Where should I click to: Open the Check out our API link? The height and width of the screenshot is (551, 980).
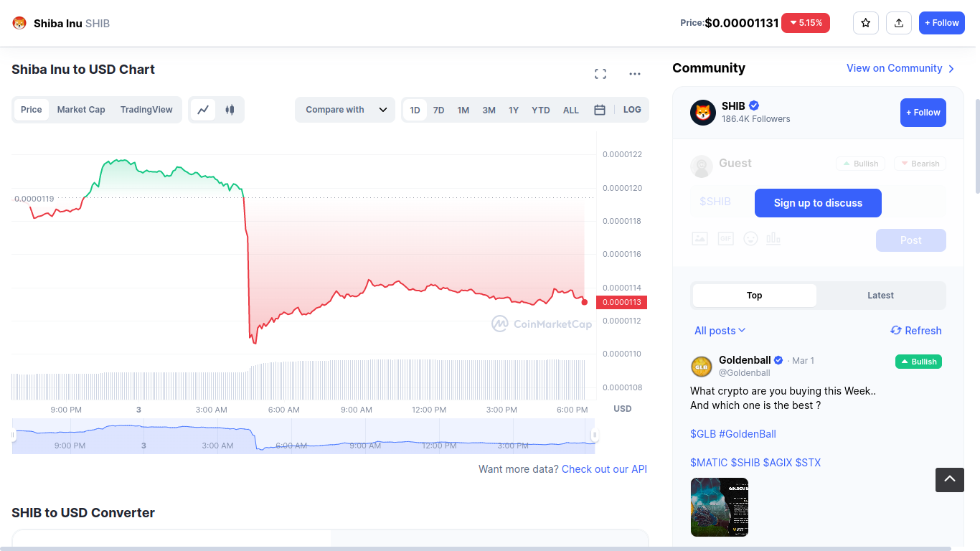[x=604, y=469]
